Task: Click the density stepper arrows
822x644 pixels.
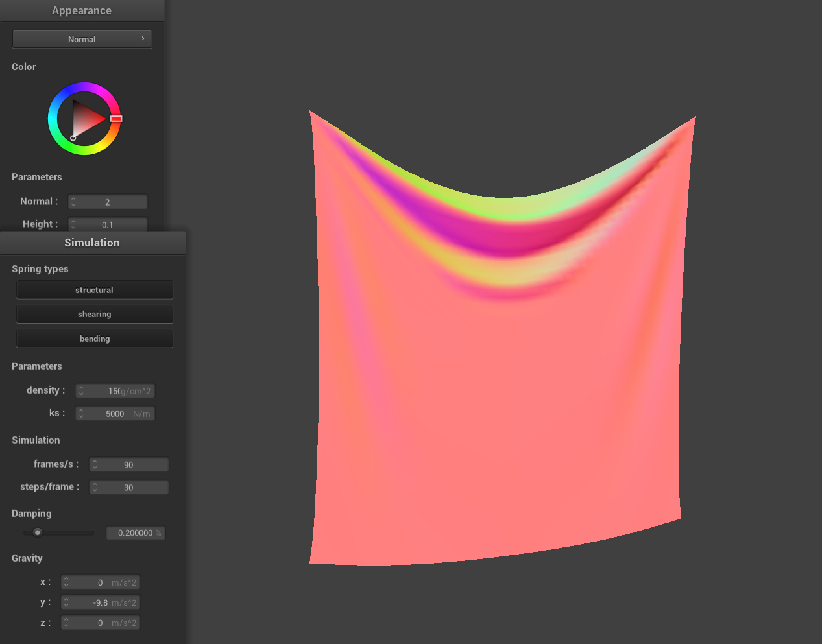Action: click(81, 391)
